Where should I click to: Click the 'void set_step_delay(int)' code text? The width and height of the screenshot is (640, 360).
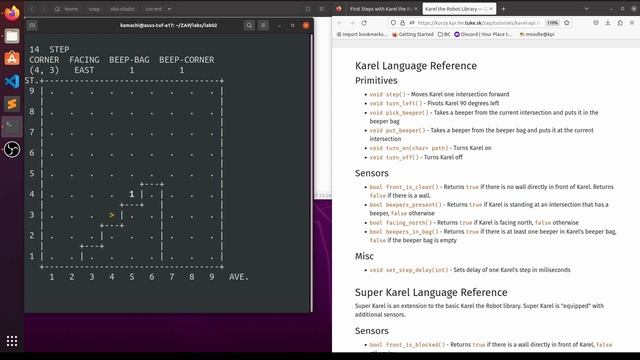tap(409, 270)
